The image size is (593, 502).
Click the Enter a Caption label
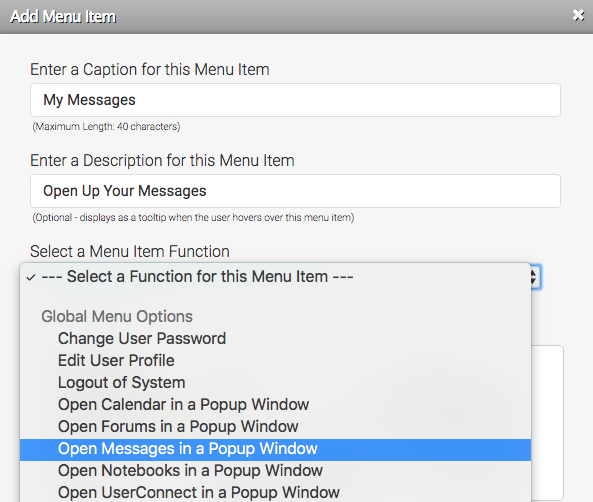[x=150, y=70]
